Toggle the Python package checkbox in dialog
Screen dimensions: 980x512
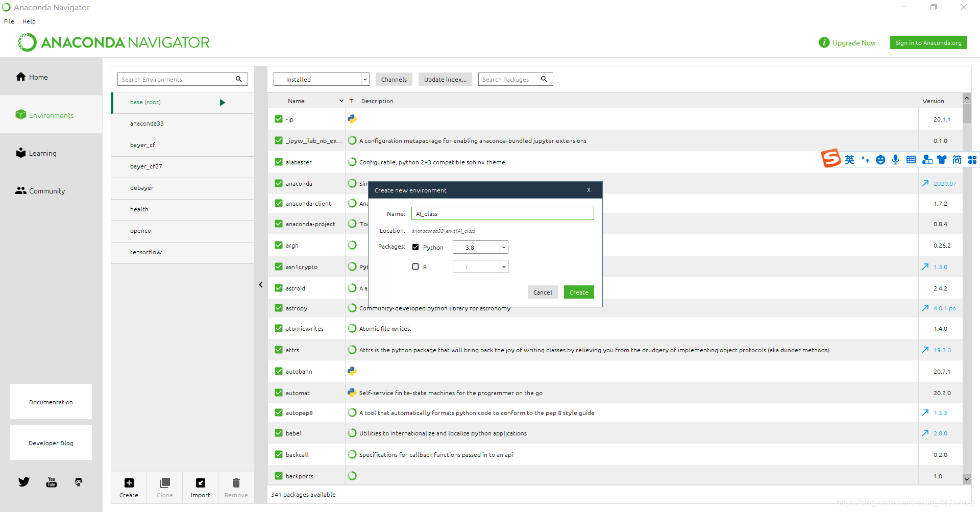coord(415,247)
